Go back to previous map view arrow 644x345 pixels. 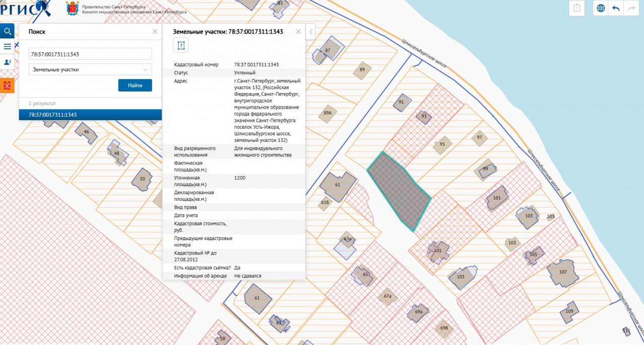coord(615,8)
